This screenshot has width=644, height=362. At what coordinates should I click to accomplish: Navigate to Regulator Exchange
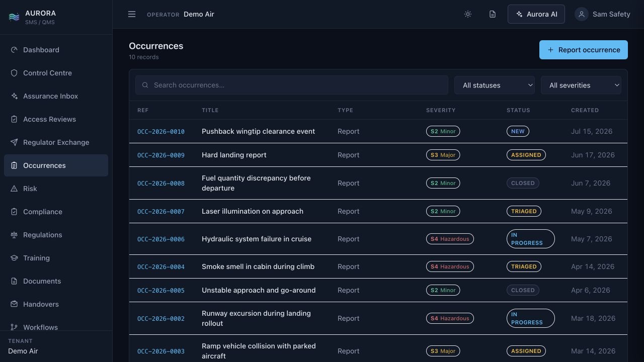click(56, 142)
